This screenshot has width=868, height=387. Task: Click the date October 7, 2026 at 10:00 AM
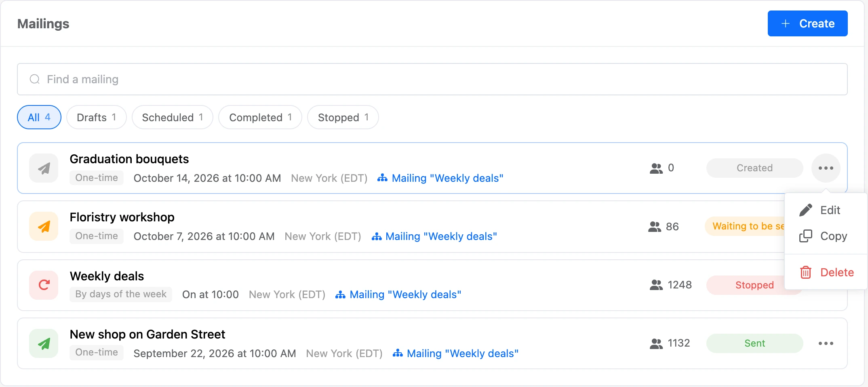204,236
